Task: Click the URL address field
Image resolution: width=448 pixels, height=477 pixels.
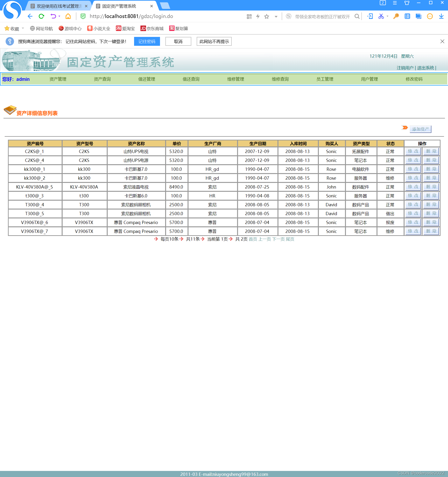Action: click(x=166, y=16)
